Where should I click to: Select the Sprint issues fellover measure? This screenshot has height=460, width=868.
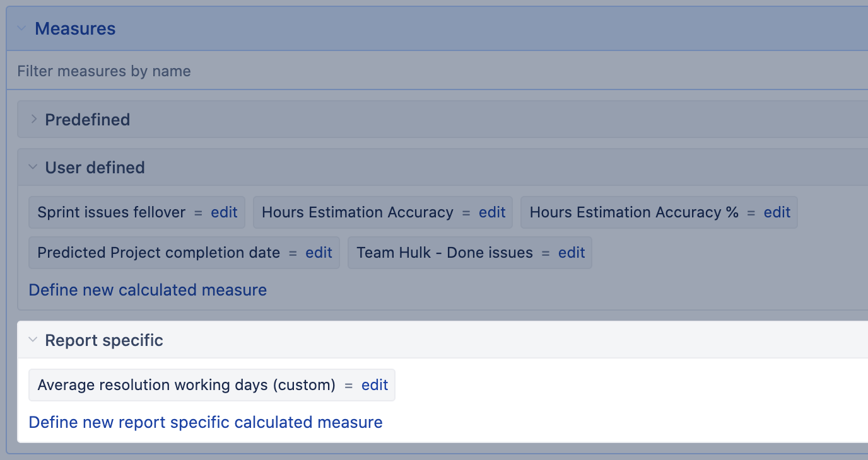(111, 212)
